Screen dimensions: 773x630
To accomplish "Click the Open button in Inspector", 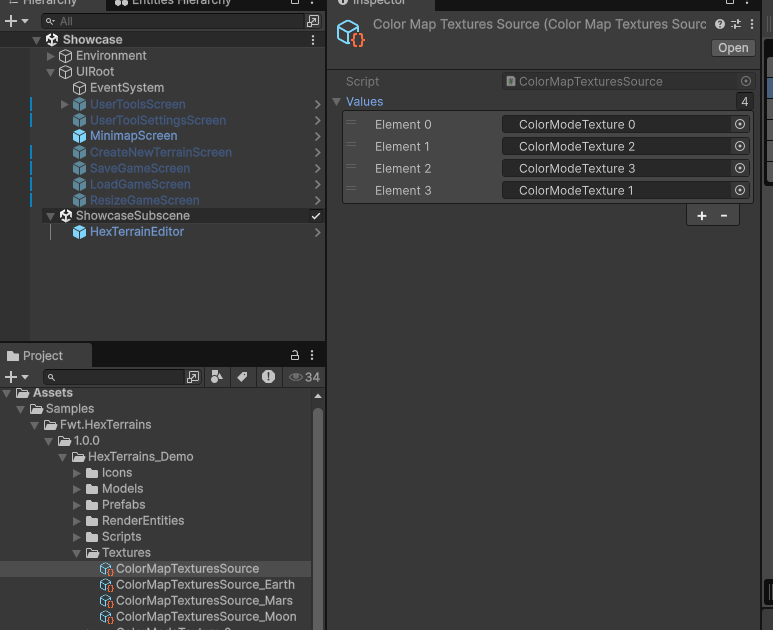I will (733, 48).
